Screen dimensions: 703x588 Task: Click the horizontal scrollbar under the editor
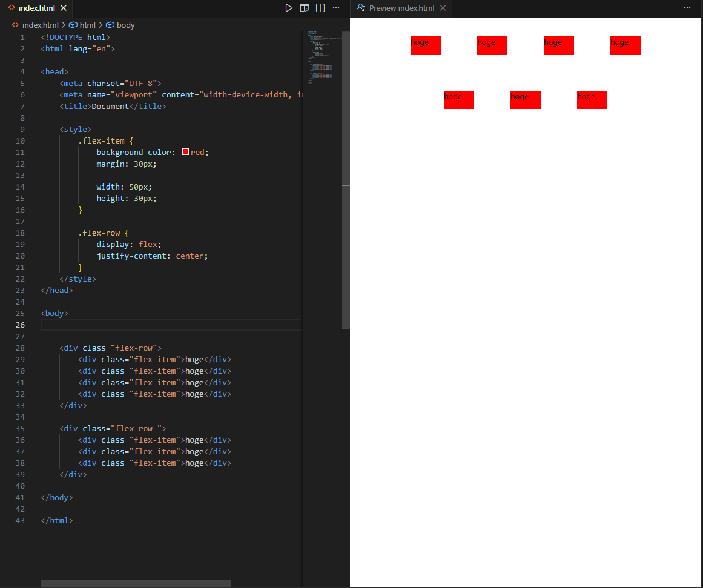(x=136, y=584)
